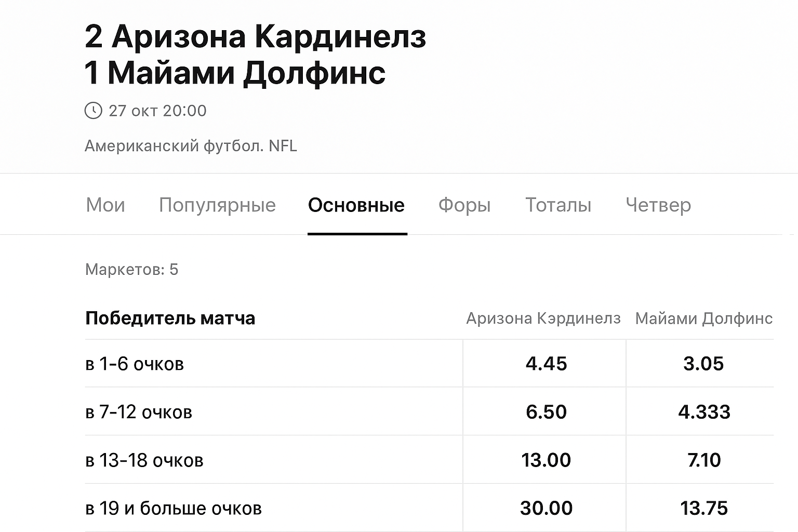This screenshot has height=532, width=798.
Task: Select Miami 13-18 points odds 7.10
Action: 704,460
